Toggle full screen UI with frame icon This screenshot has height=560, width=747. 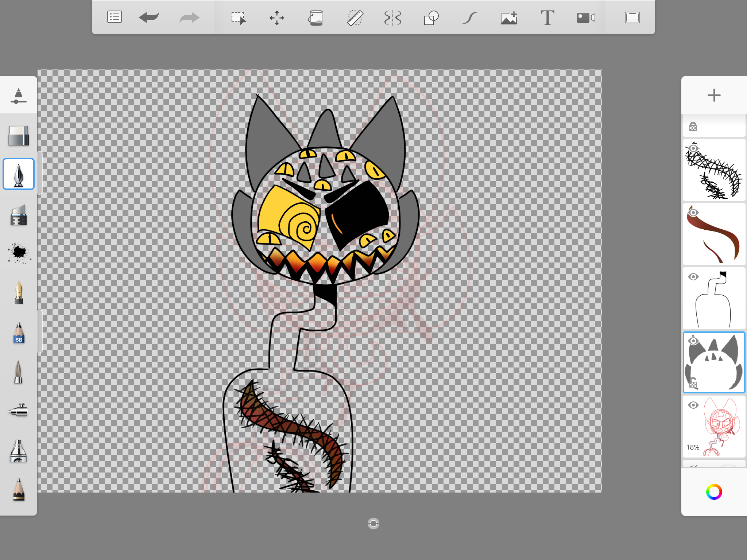click(x=632, y=17)
